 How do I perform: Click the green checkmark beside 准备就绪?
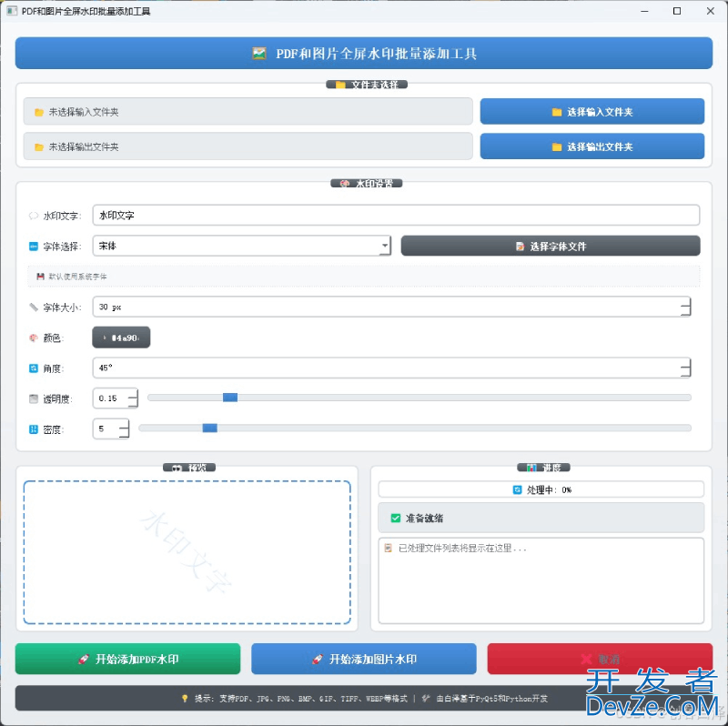pyautogui.click(x=395, y=518)
